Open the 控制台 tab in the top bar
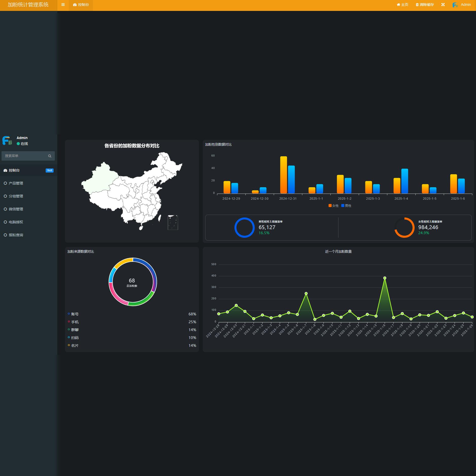The width and height of the screenshot is (476, 476). (x=81, y=5)
